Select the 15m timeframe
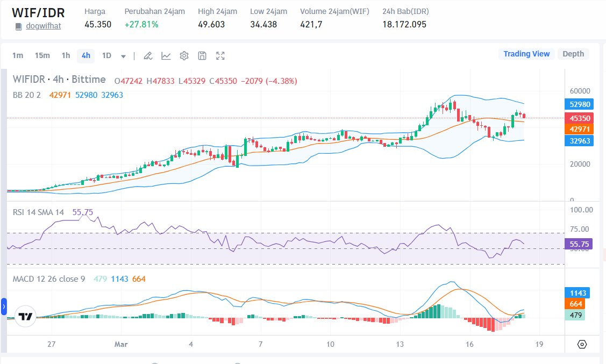 click(42, 55)
